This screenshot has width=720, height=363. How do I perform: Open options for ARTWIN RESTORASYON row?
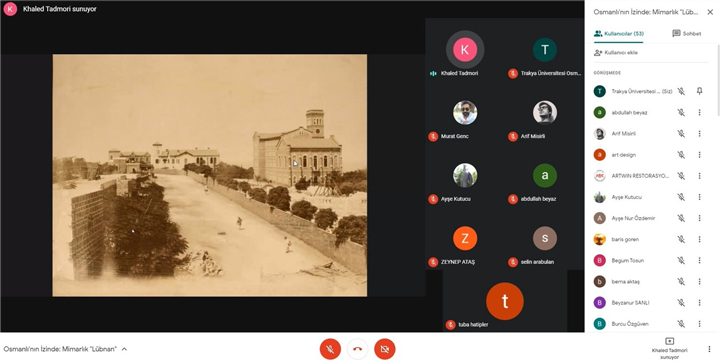[x=699, y=176]
